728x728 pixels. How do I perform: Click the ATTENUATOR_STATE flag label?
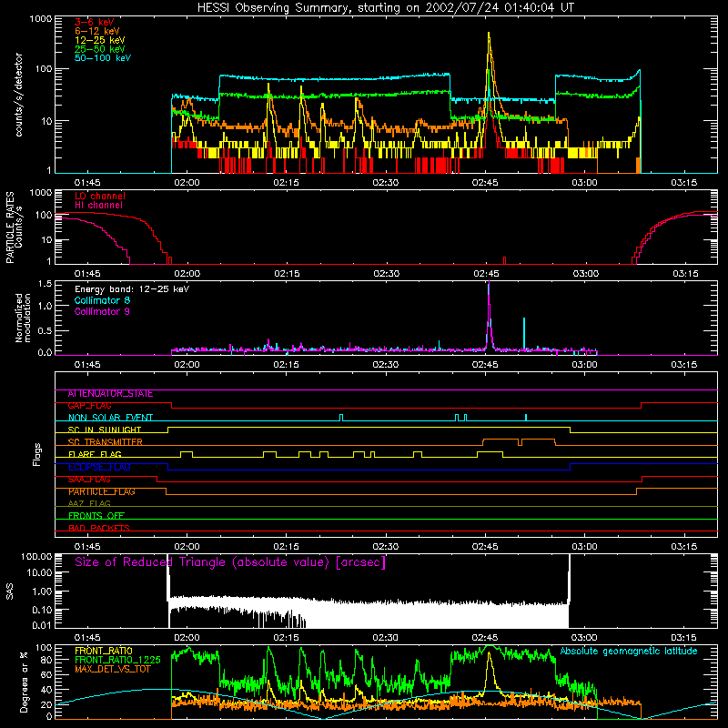point(110,394)
